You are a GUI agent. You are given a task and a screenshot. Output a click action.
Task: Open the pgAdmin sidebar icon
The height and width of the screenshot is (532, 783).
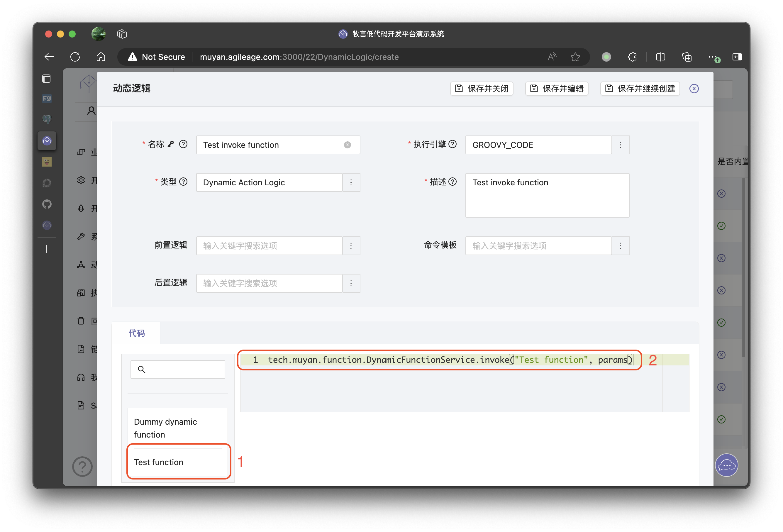(x=47, y=98)
